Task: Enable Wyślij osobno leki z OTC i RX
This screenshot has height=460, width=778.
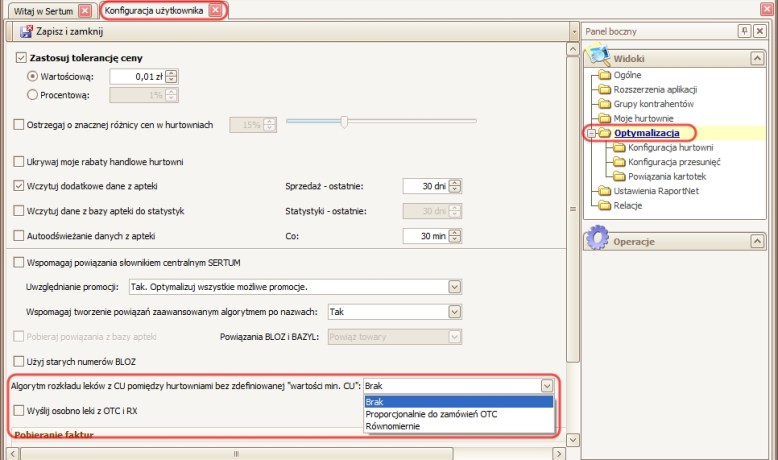Action: coord(18,410)
